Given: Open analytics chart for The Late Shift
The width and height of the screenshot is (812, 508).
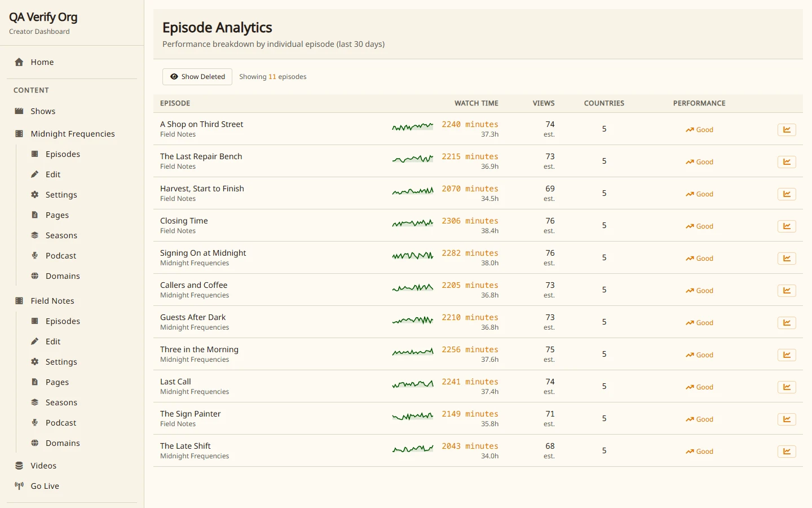Looking at the screenshot, I should pos(787,452).
